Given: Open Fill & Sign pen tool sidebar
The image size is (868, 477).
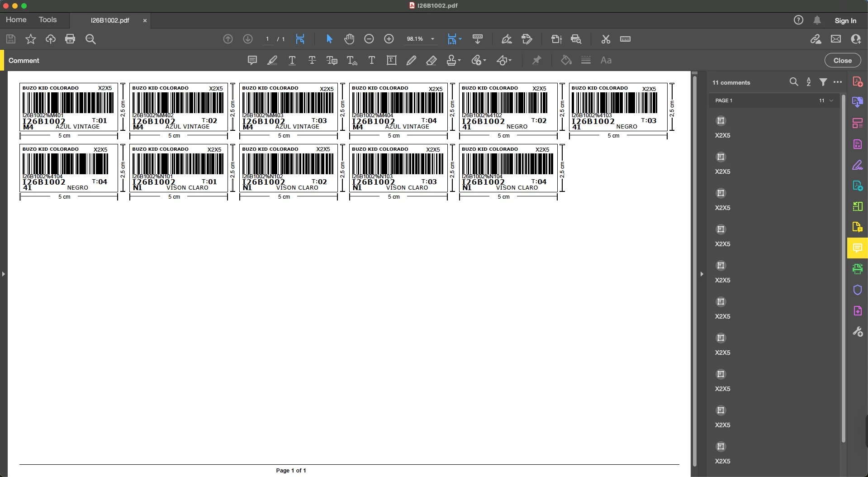Looking at the screenshot, I should 857,165.
